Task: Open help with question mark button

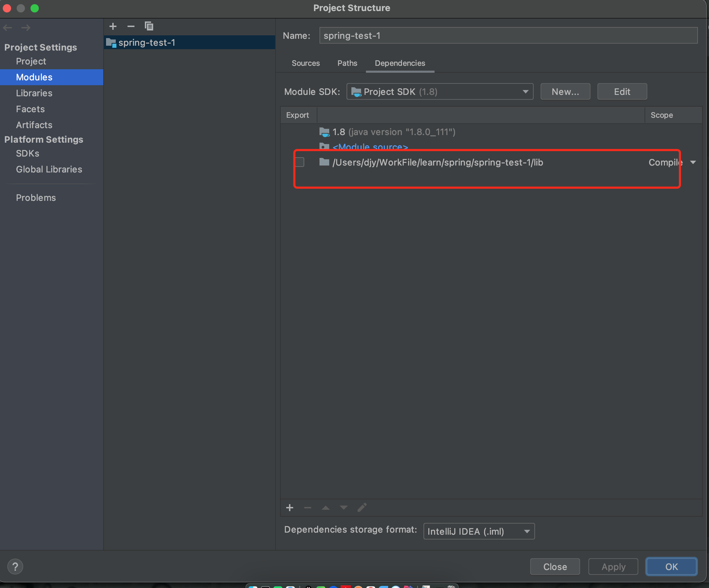Action: (15, 567)
